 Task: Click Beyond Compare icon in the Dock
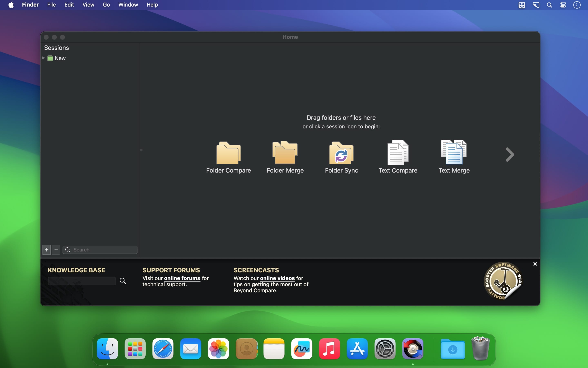pyautogui.click(x=413, y=349)
